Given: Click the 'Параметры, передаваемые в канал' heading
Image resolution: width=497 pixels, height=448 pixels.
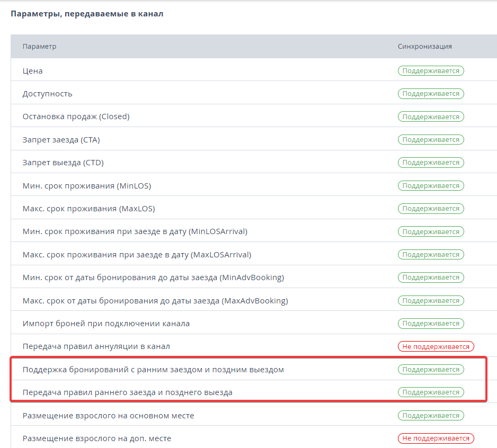Looking at the screenshot, I should click(x=87, y=14).
